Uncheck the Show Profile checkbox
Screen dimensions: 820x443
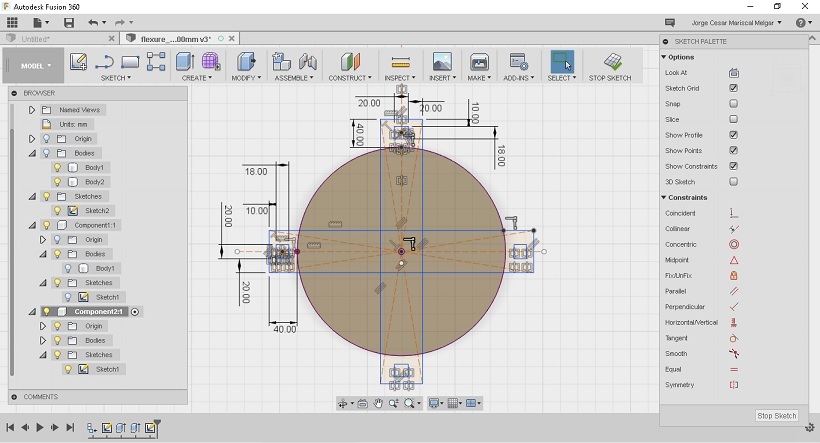click(734, 134)
